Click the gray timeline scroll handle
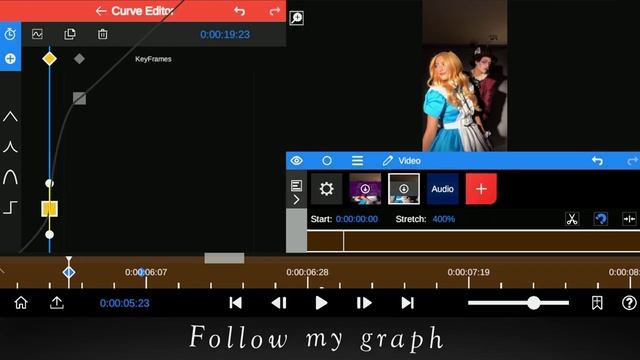 click(224, 258)
